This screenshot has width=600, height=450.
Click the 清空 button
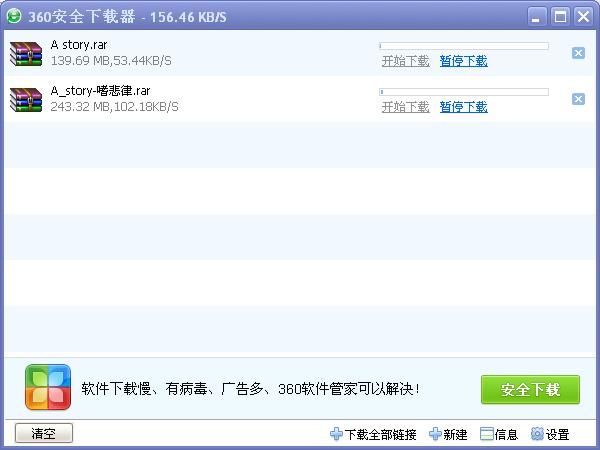44,433
